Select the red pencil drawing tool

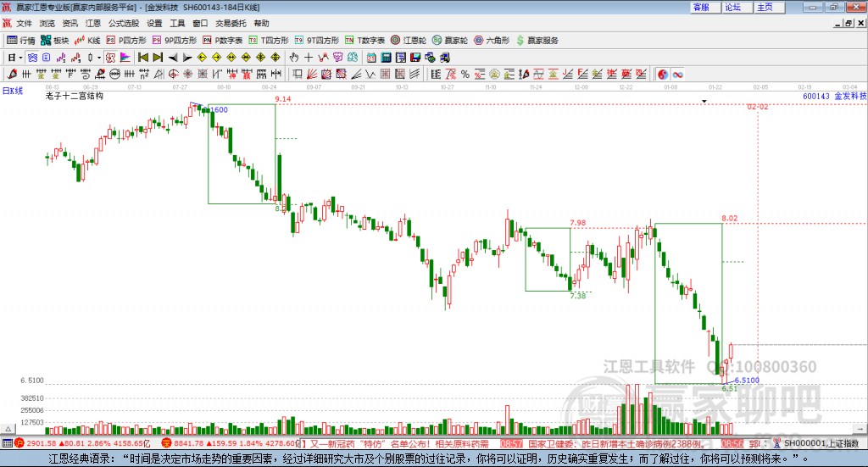pyautogui.click(x=12, y=74)
